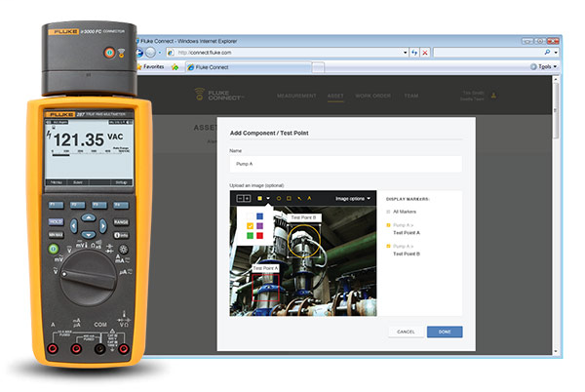Select the circle marker tool

click(278, 198)
